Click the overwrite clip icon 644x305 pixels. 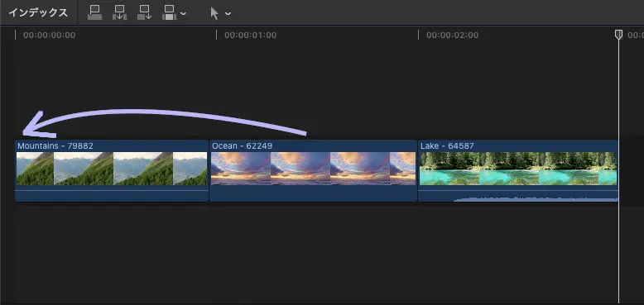click(x=170, y=12)
